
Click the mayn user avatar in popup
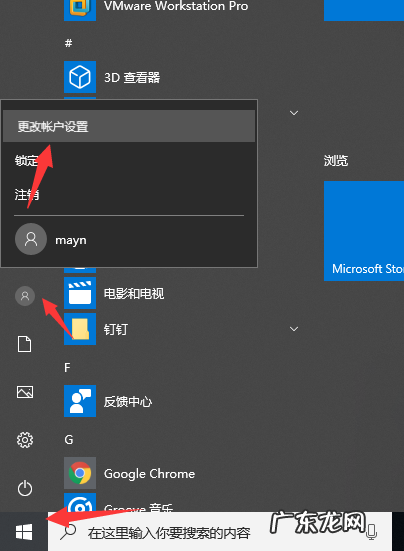(31, 239)
